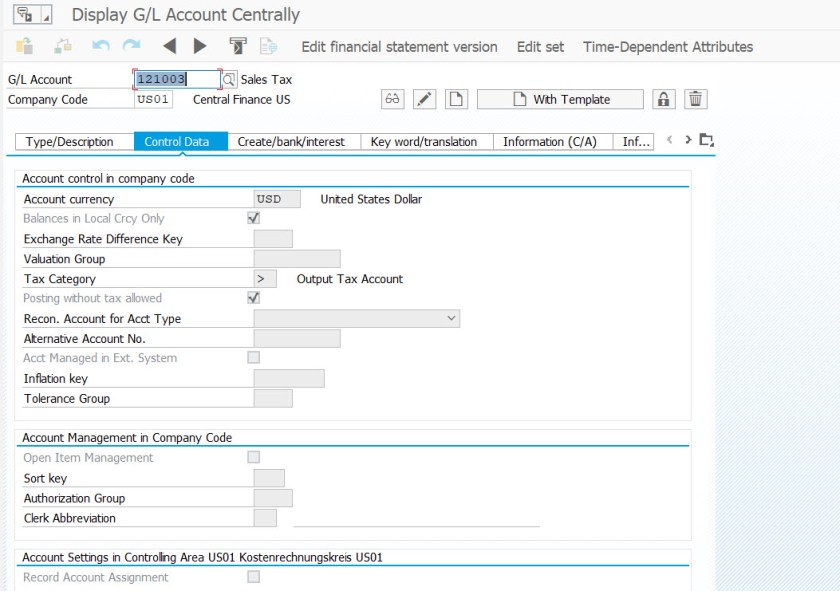The width and height of the screenshot is (840, 591).
Task: Select the Control Data tab
Action: pos(181,141)
